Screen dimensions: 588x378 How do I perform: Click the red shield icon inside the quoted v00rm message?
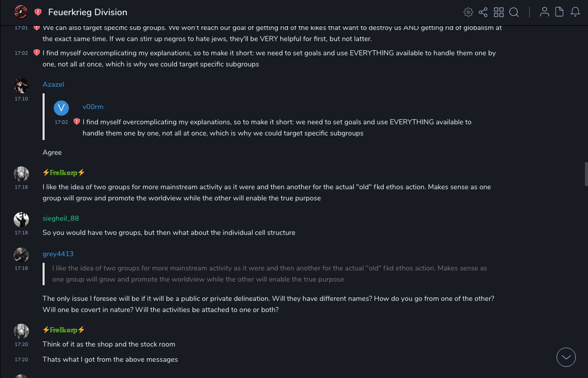[77, 122]
